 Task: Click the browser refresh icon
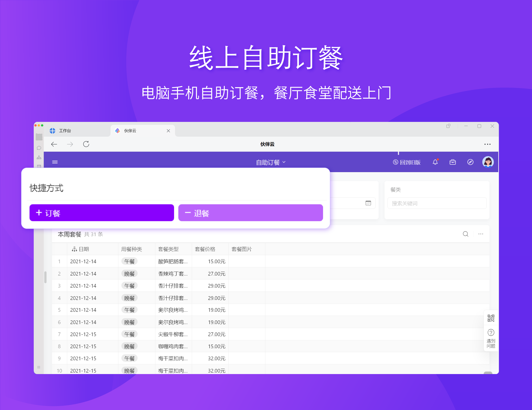[x=86, y=144]
